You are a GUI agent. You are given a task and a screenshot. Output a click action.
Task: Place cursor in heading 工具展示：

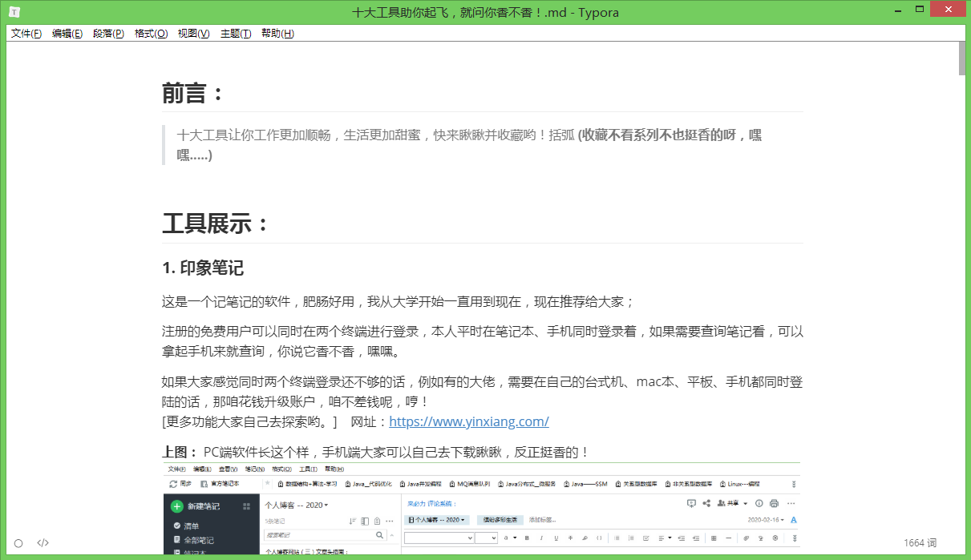pyautogui.click(x=215, y=224)
